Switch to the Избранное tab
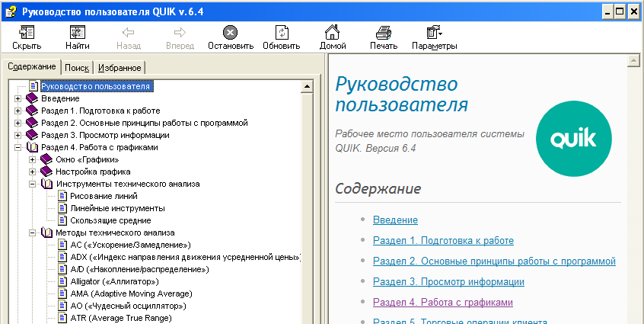 119,68
